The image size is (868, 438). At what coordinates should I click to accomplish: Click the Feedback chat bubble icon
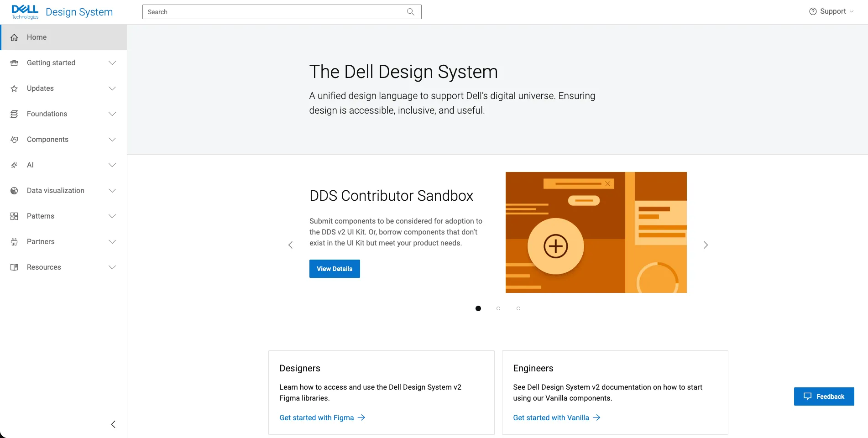click(x=807, y=396)
